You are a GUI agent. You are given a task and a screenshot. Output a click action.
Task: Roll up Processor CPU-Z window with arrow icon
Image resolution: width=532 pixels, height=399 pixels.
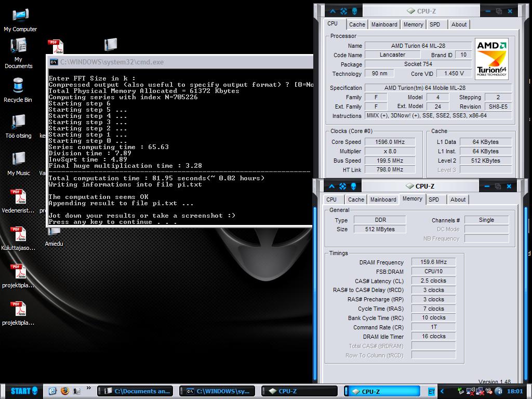333,11
